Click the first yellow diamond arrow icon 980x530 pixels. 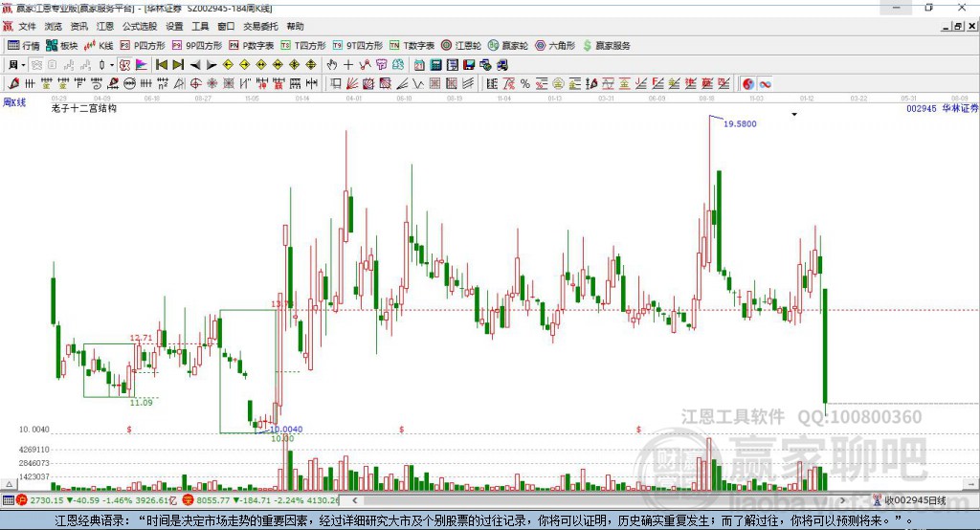[228, 65]
